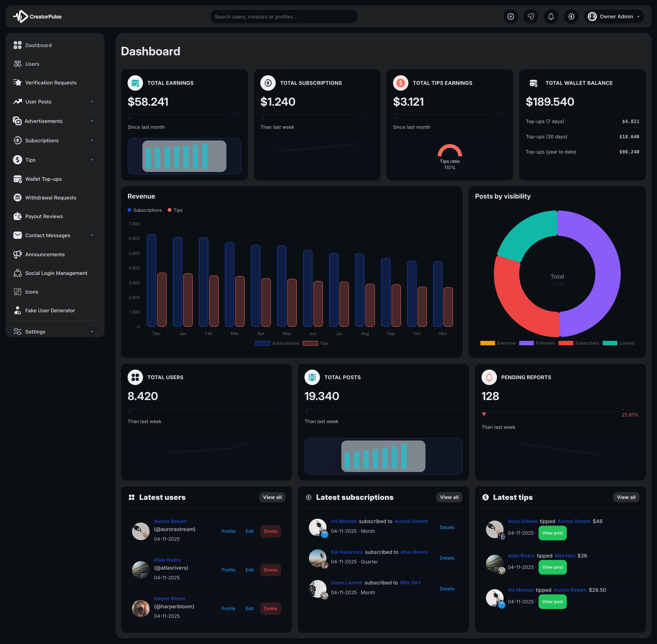Screen dimensions: 657x644
Task: Click View all in Latest users
Action: (272, 497)
